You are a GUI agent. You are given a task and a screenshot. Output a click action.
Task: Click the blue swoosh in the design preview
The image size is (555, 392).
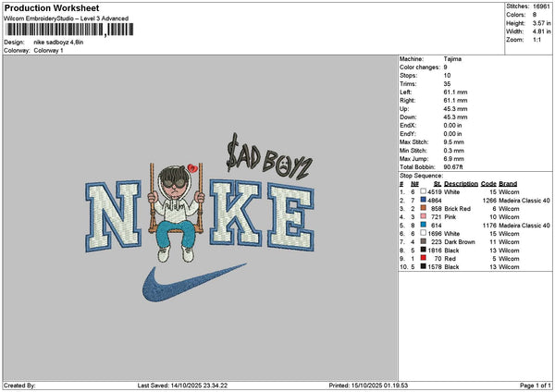pos(194,282)
